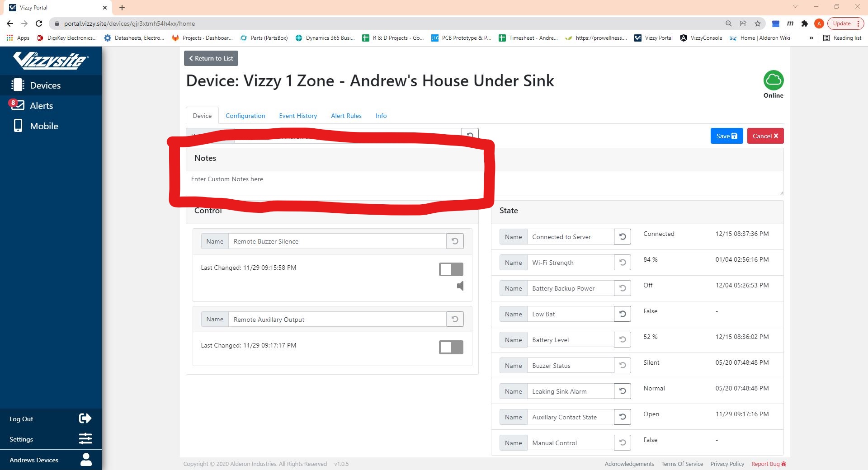The width and height of the screenshot is (868, 470).
Task: Open the tab search dropdown arrow
Action: click(x=795, y=7)
